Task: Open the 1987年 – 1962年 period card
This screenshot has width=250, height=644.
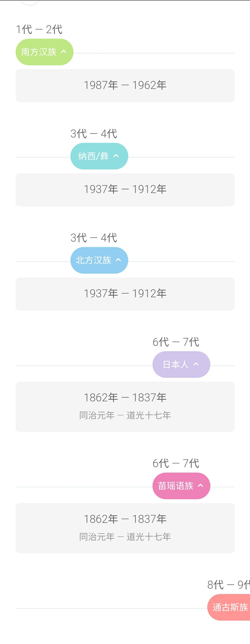Action: pos(125,85)
